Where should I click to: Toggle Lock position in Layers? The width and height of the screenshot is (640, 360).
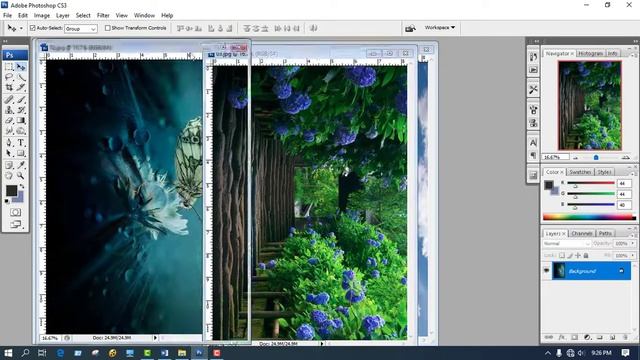click(578, 256)
